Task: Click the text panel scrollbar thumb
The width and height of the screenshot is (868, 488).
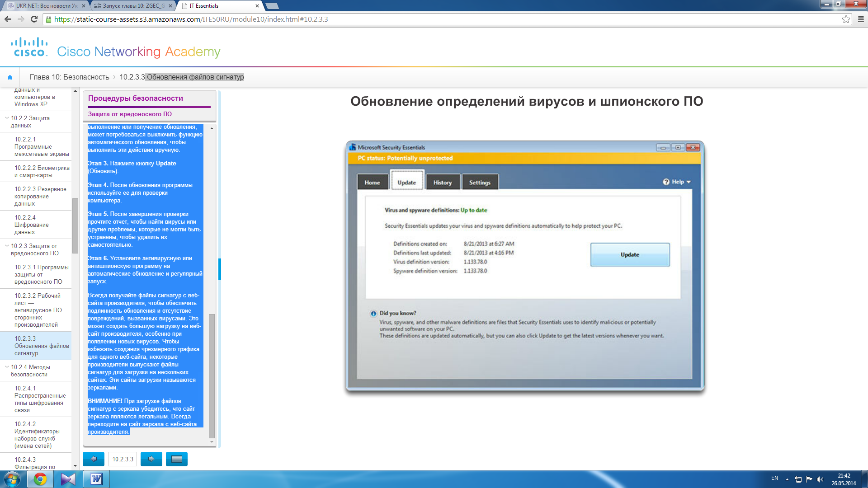Action: (212, 376)
